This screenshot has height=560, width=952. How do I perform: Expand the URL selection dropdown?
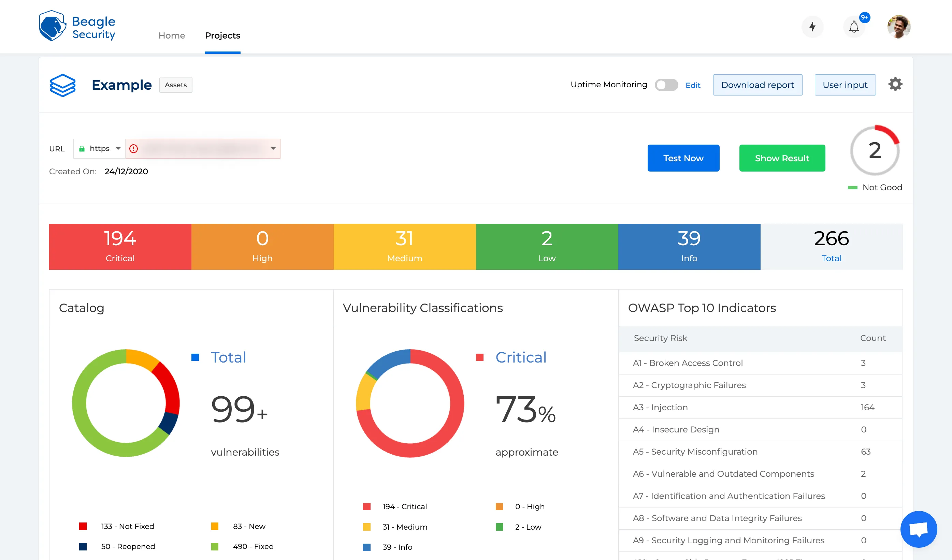[x=273, y=149]
